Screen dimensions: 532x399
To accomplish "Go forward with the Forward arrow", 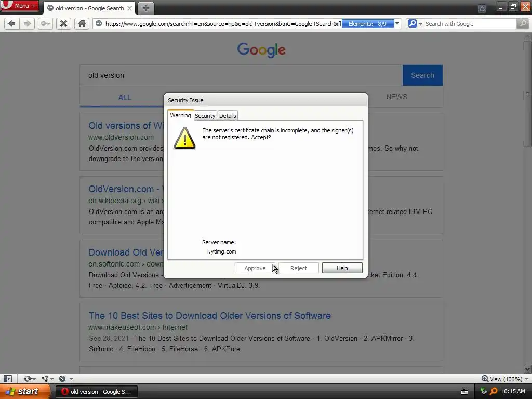I will coord(27,24).
